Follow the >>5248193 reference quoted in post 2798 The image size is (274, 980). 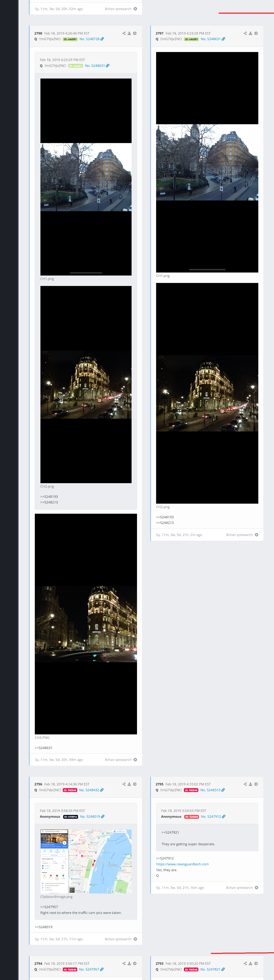tap(49, 496)
